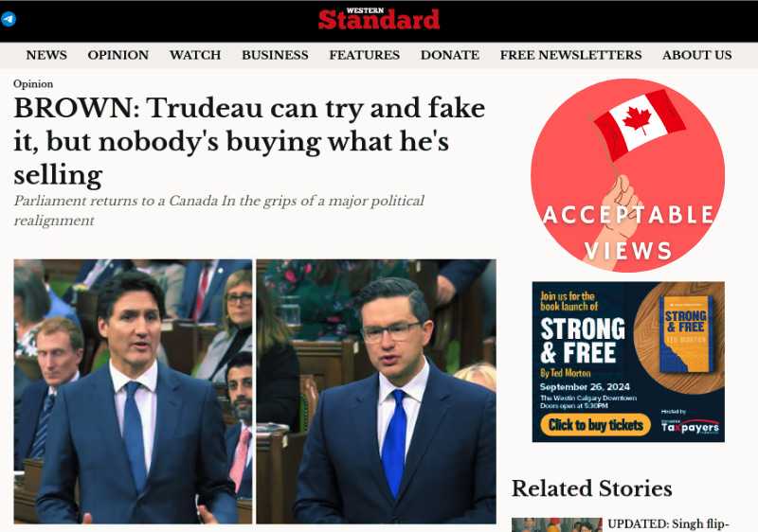Open the Taxpayers Federation logo in the ad

pos(690,426)
